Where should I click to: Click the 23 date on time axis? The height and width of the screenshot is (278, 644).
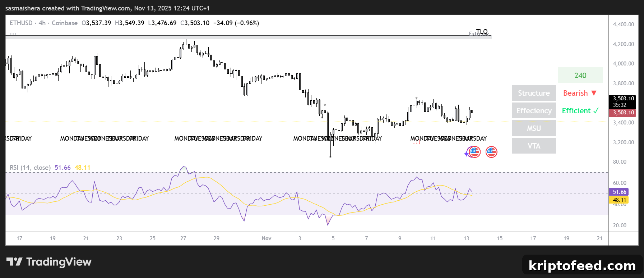click(x=119, y=238)
